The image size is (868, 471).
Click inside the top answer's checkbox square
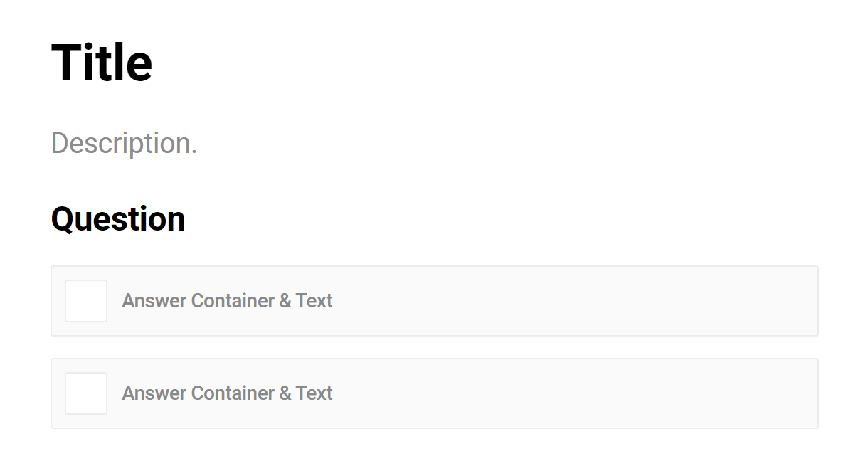[x=85, y=301]
